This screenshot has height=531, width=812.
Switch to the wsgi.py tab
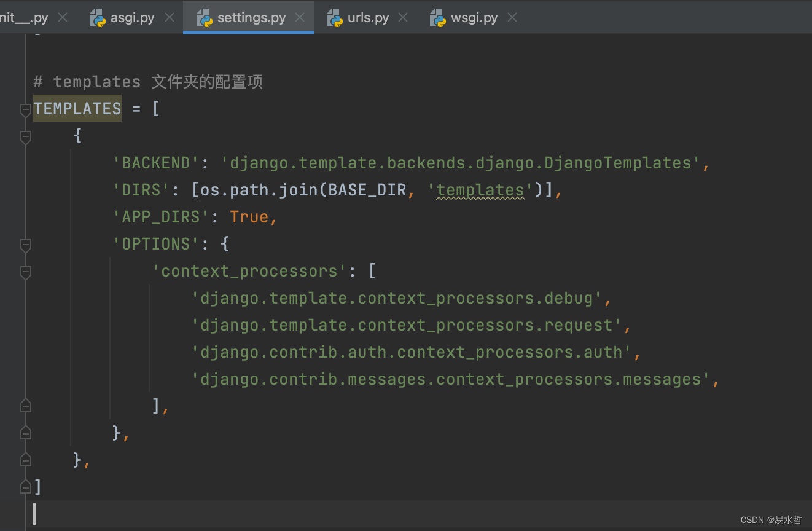(474, 18)
